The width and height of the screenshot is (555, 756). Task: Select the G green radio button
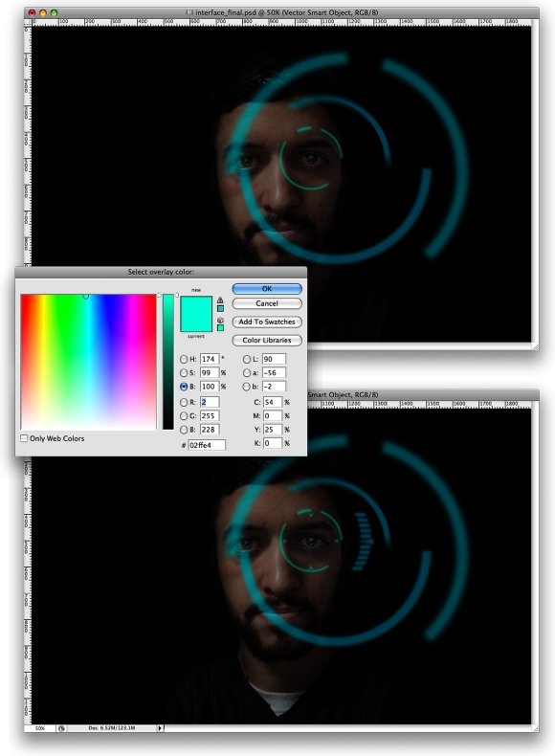(x=184, y=415)
